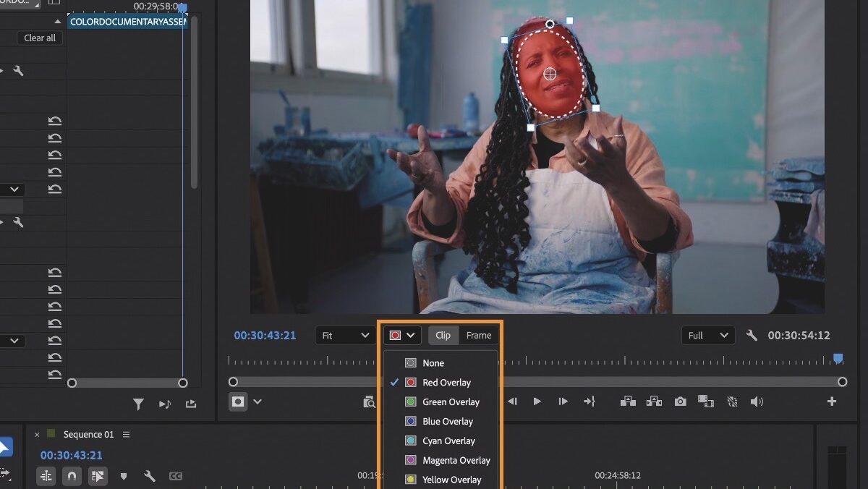The width and height of the screenshot is (868, 489).
Task: Select Green Overlay from the menu
Action: tap(451, 402)
